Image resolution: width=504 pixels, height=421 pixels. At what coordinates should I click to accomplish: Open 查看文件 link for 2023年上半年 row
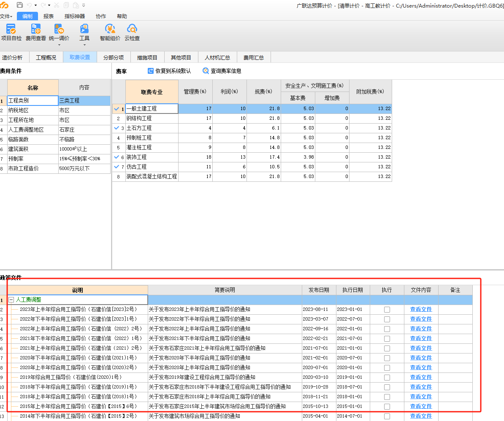421,309
